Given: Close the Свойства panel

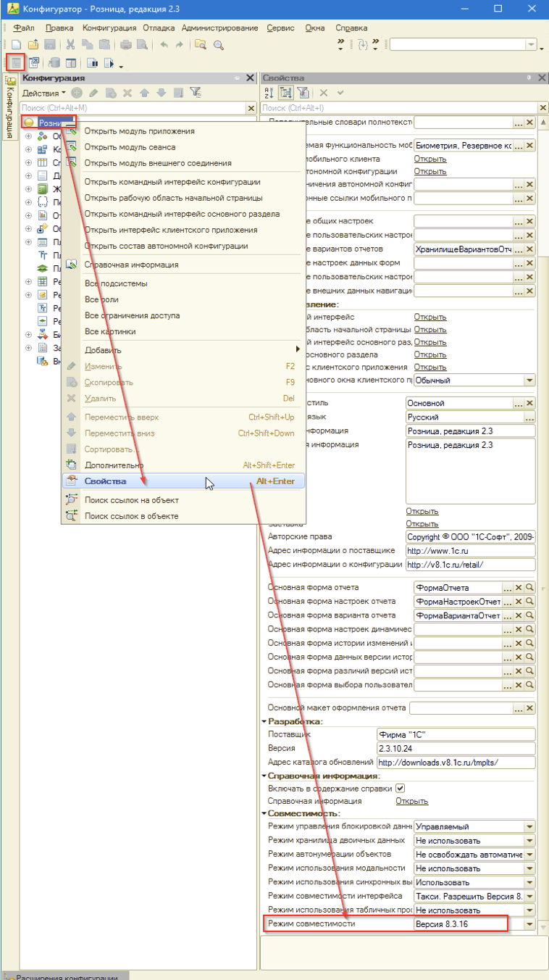Looking at the screenshot, I should [x=542, y=78].
